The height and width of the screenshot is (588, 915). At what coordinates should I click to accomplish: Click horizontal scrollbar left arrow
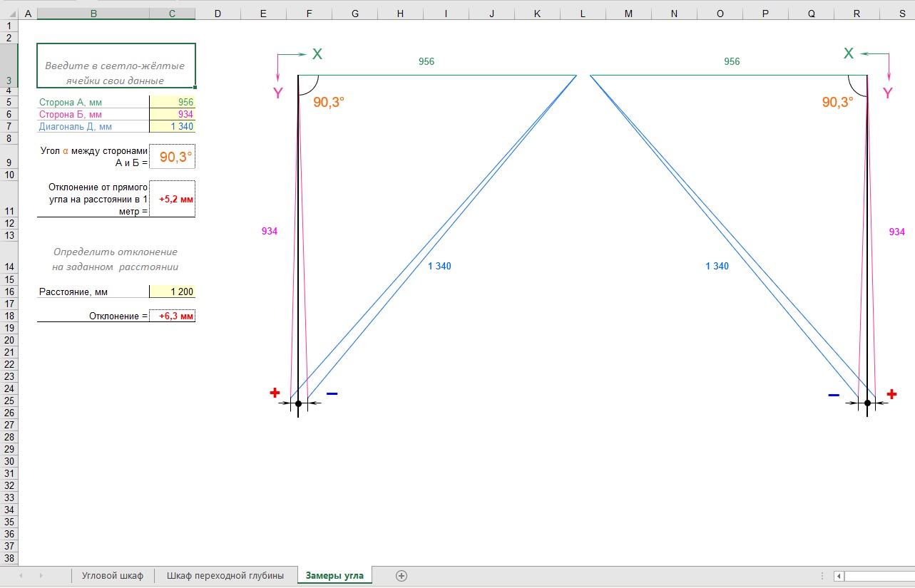pos(839,576)
